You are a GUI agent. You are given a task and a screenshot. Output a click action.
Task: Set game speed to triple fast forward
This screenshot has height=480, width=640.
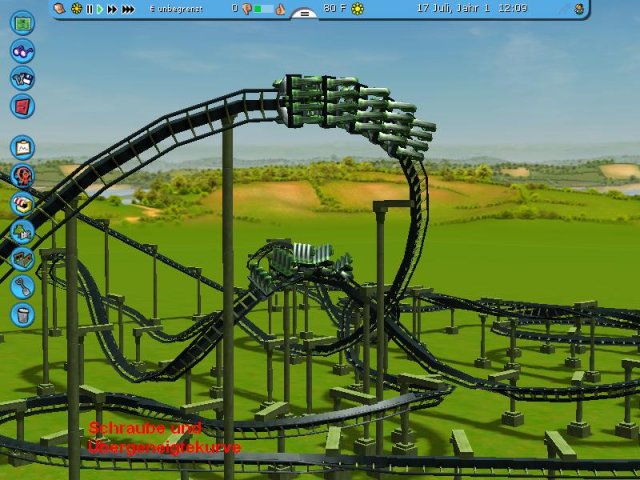tap(128, 9)
